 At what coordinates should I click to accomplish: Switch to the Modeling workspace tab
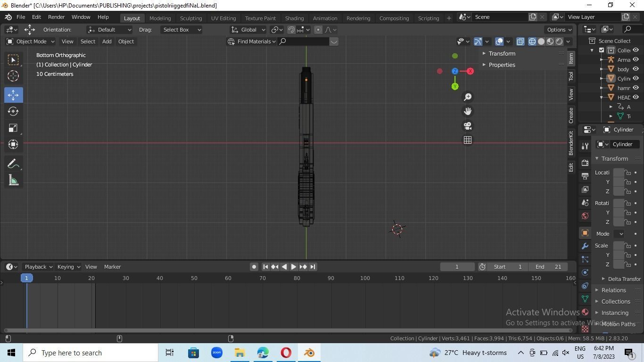[160, 18]
